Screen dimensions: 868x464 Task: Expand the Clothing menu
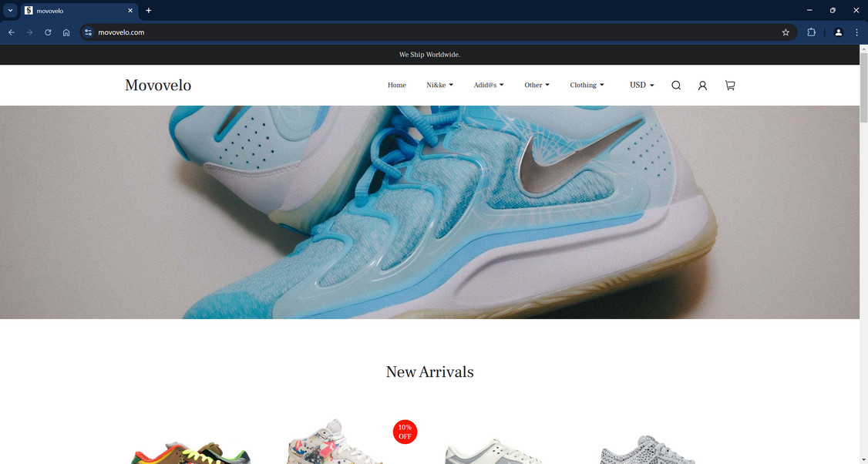coord(587,86)
